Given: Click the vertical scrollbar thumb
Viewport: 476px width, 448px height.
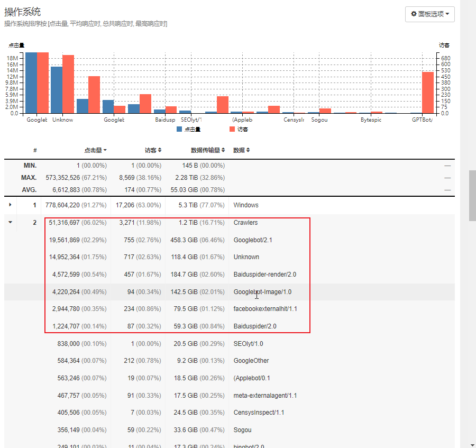Looking at the screenshot, I should point(472,196).
